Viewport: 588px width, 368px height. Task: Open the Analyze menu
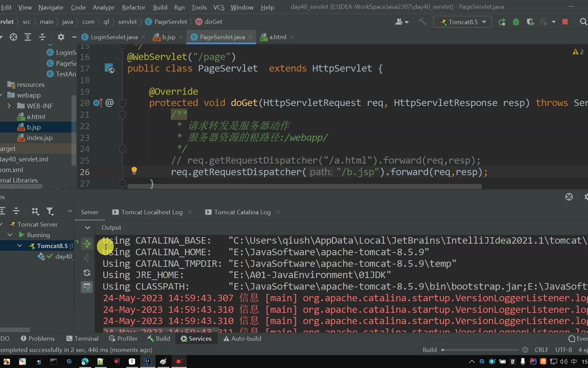point(103,7)
